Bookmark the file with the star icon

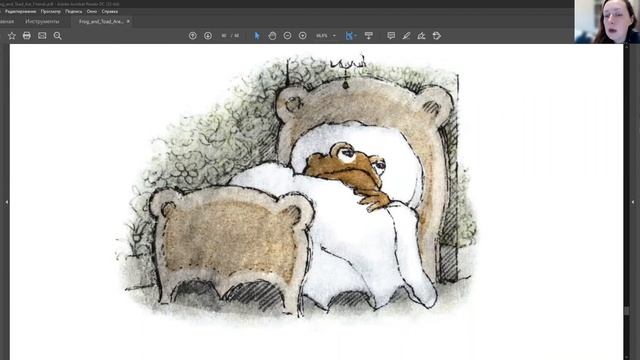coord(12,36)
